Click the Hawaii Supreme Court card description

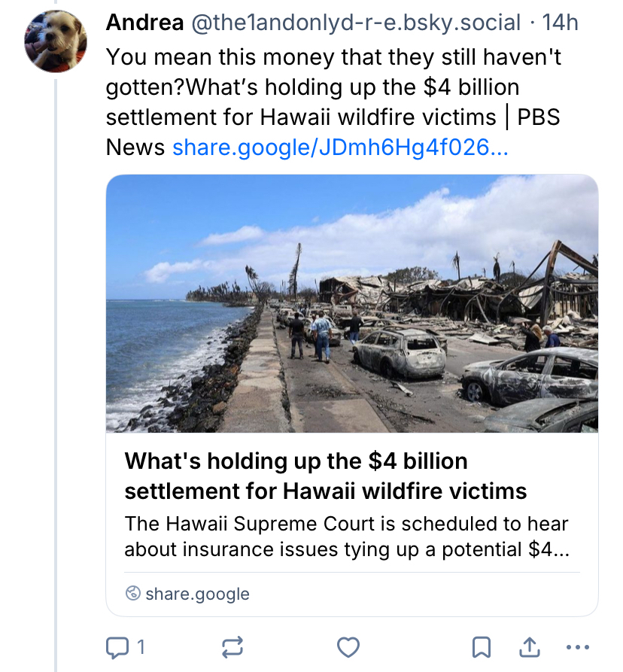point(346,537)
